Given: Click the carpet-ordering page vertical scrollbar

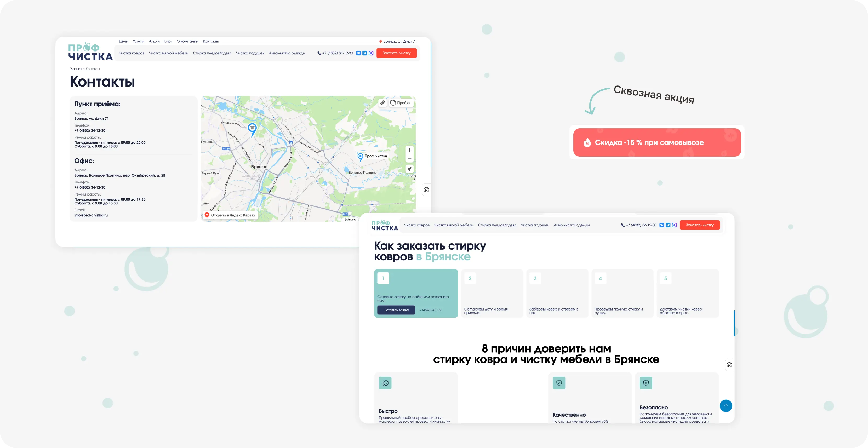Looking at the screenshot, I should 734,323.
